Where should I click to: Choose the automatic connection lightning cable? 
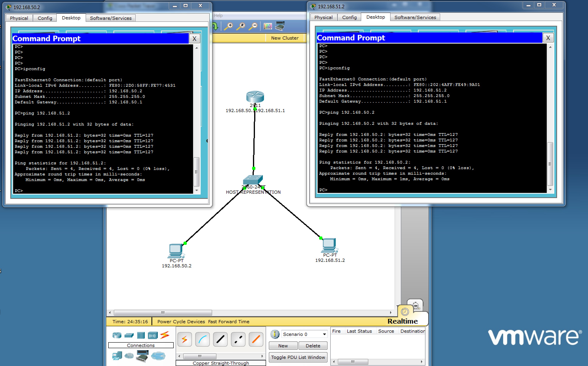tap(185, 339)
